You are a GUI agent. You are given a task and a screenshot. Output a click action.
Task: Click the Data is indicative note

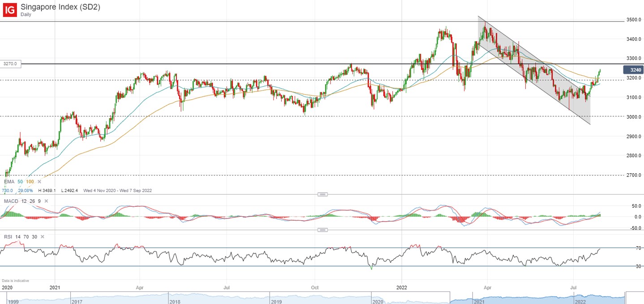pos(15,281)
